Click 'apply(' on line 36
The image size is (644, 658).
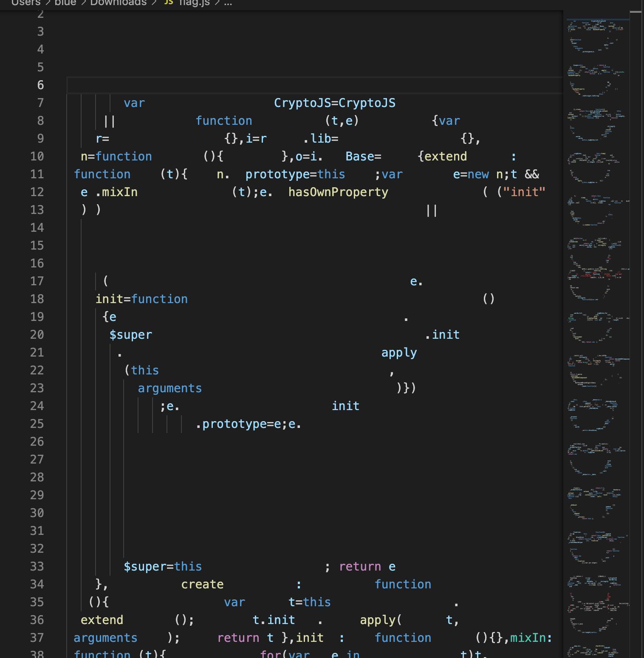tap(381, 620)
